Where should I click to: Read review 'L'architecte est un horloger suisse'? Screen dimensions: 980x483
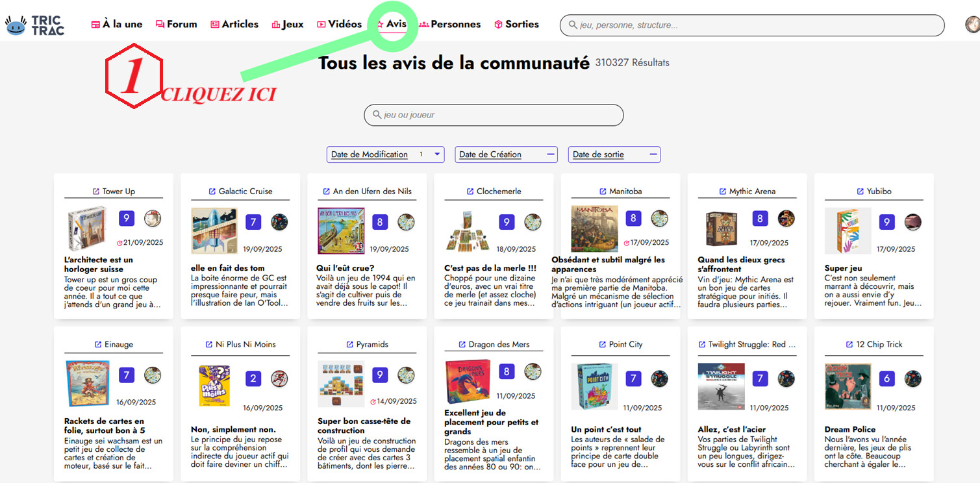coord(99,264)
